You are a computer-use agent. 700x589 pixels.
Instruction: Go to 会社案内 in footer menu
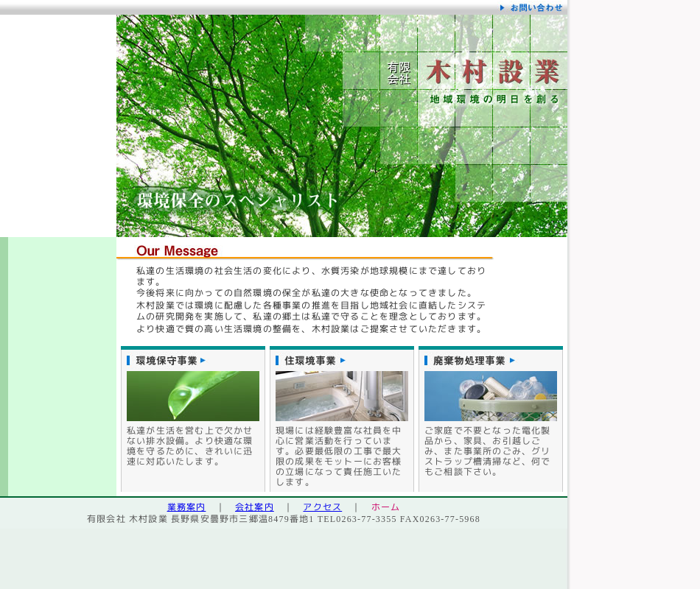coord(254,507)
